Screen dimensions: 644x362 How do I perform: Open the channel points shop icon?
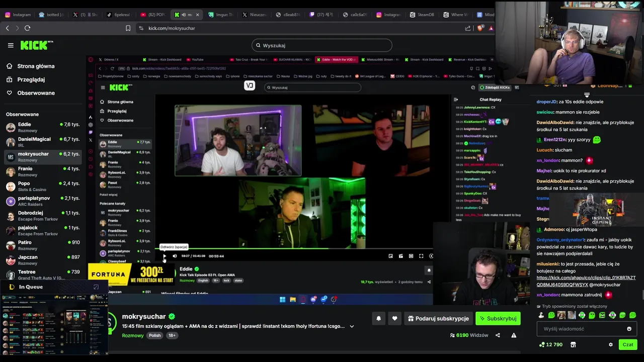(x=573, y=345)
